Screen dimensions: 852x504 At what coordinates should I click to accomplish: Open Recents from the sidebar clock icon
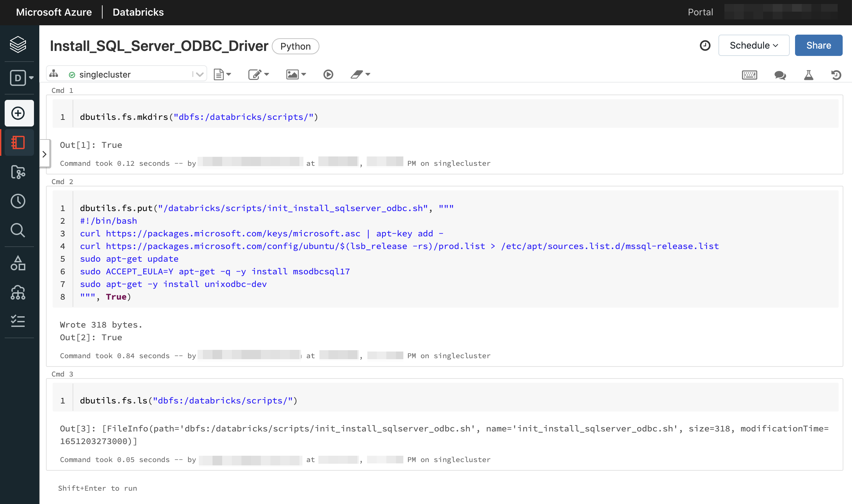point(18,201)
